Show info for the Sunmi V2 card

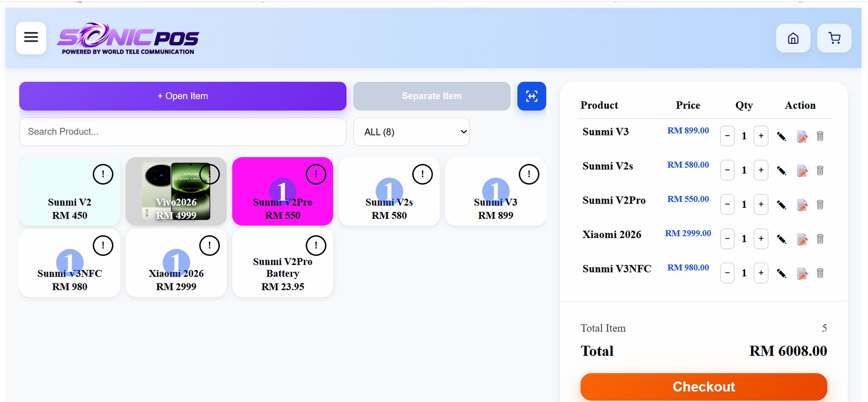pyautogui.click(x=103, y=174)
